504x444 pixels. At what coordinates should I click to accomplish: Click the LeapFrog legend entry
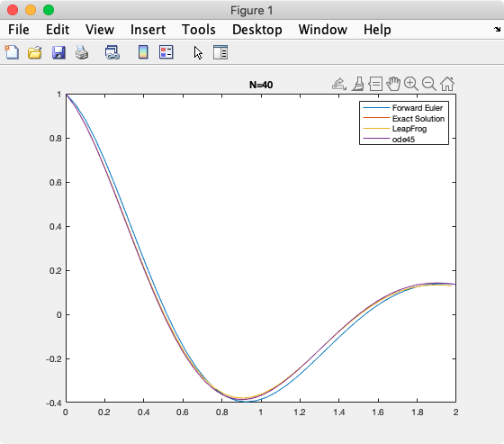pyautogui.click(x=409, y=129)
